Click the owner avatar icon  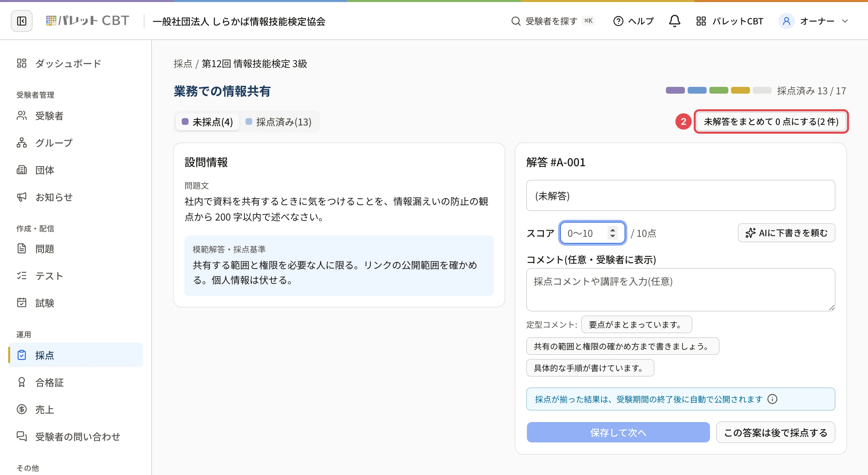(x=786, y=21)
